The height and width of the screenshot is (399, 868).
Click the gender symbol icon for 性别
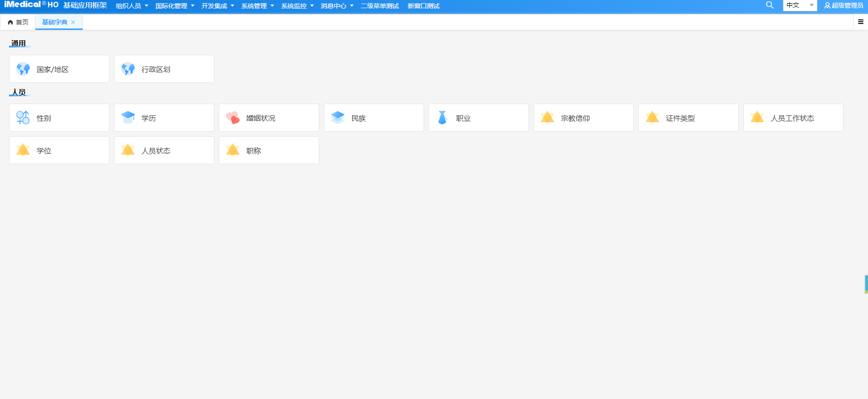[x=23, y=118]
